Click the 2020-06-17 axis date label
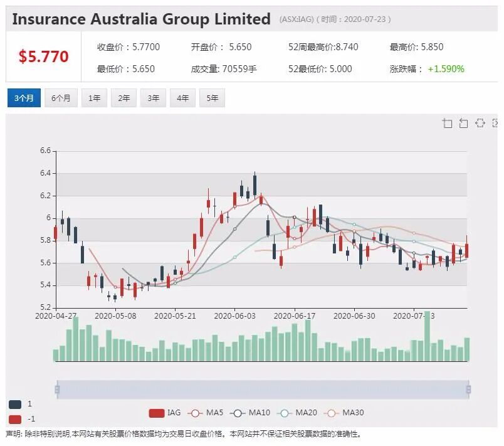 [295, 316]
